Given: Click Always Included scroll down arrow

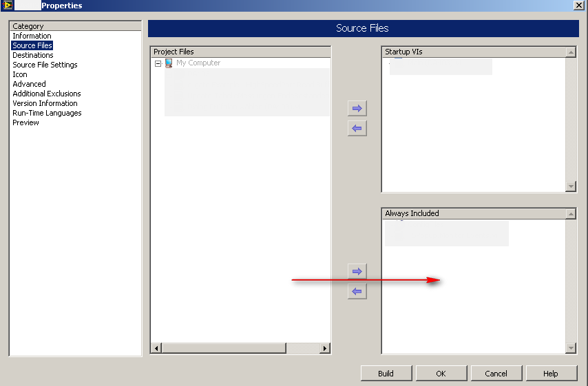Looking at the screenshot, I should coord(571,347).
